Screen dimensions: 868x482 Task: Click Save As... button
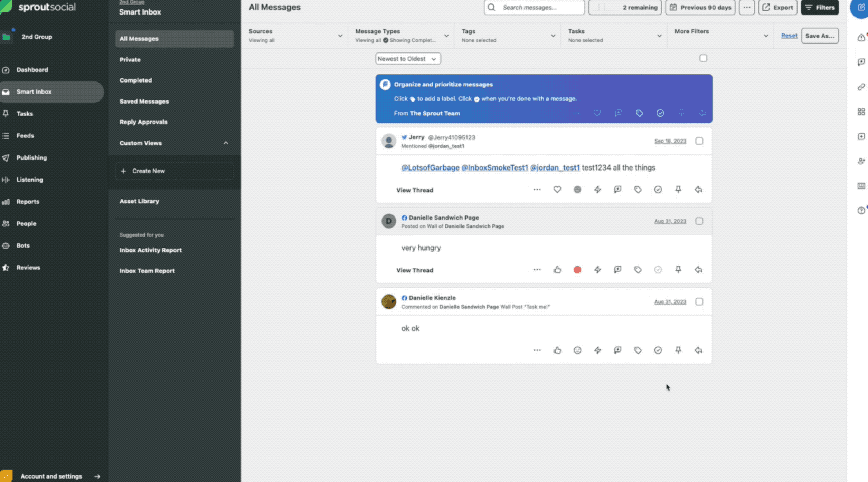pos(820,36)
